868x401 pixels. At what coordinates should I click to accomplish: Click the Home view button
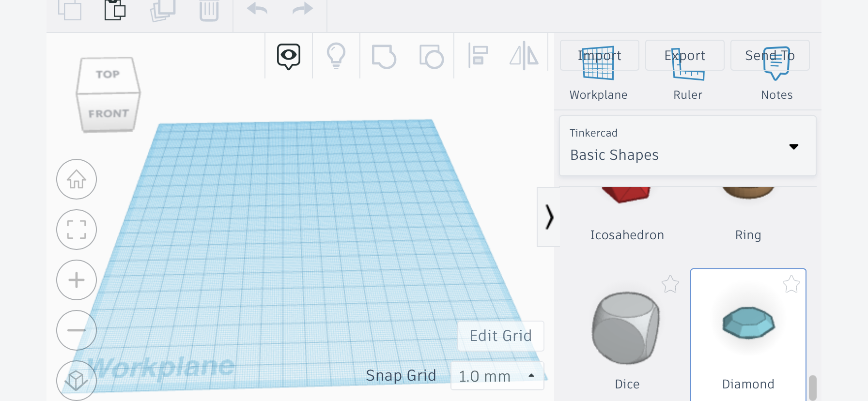pyautogui.click(x=77, y=179)
